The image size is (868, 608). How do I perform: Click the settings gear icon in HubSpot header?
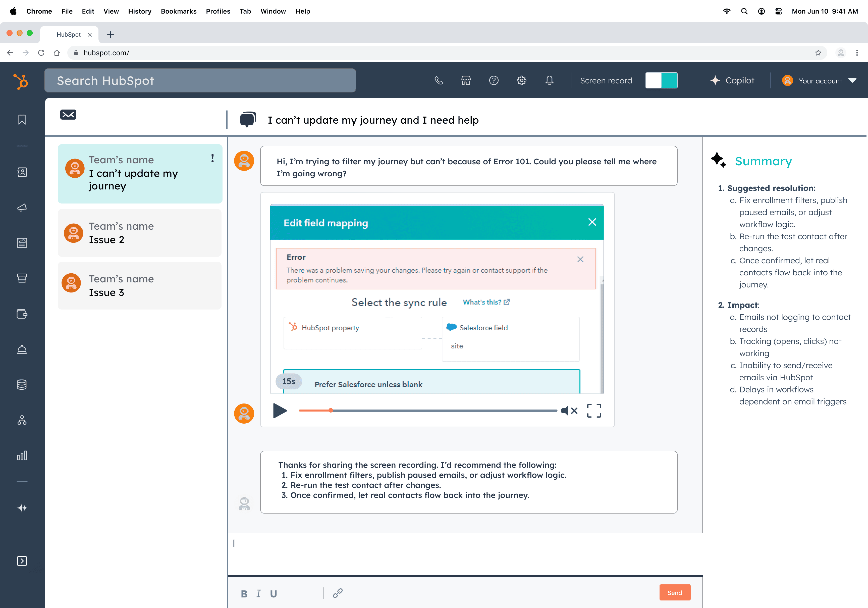pyautogui.click(x=522, y=81)
